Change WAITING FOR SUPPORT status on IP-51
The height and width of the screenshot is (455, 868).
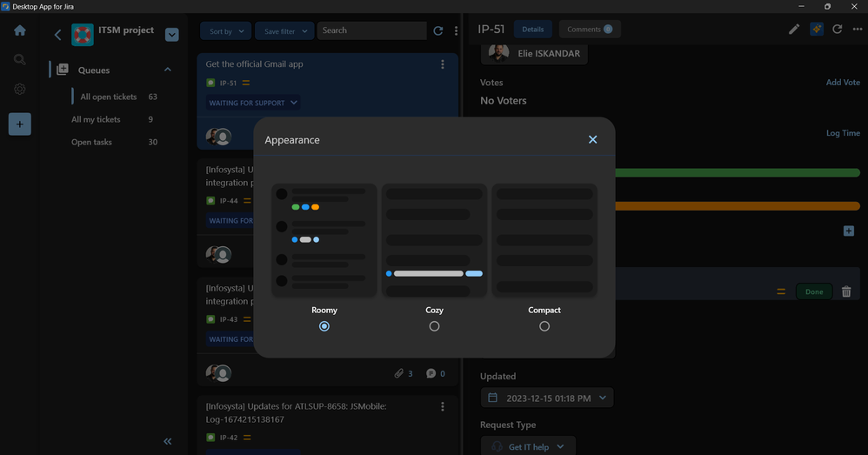coord(253,103)
